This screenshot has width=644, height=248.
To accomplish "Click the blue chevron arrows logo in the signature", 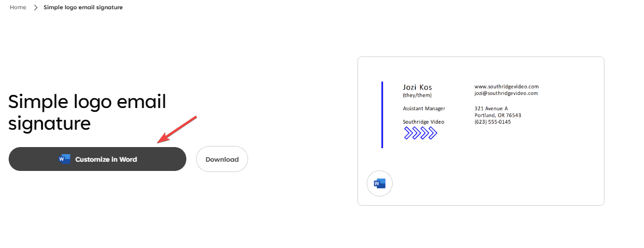I will click(420, 133).
